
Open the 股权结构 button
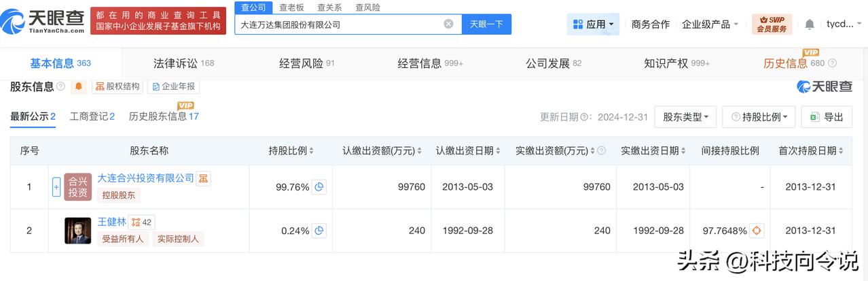pyautogui.click(x=117, y=86)
